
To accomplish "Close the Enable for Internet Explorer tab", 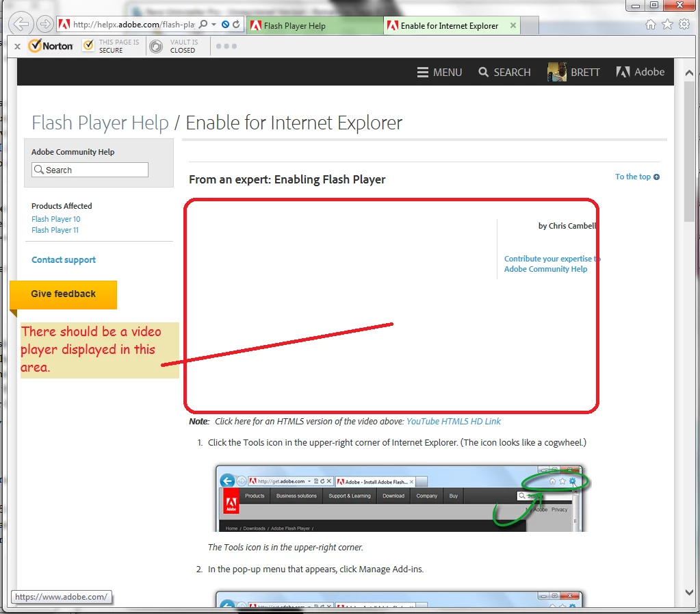I will [x=513, y=25].
